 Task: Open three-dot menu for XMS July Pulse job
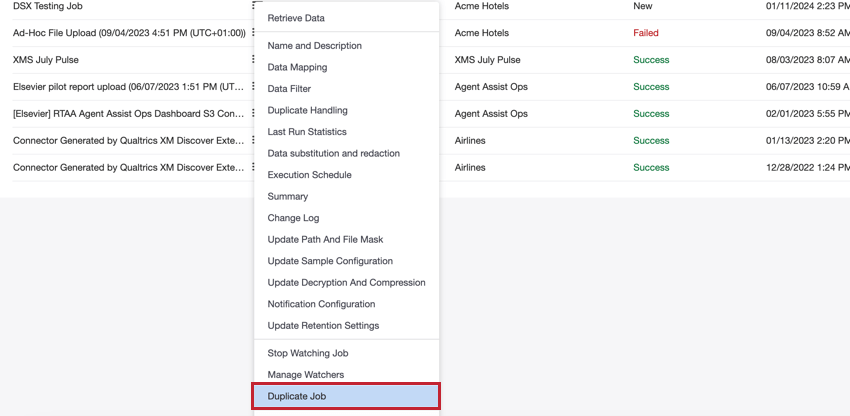click(x=253, y=59)
